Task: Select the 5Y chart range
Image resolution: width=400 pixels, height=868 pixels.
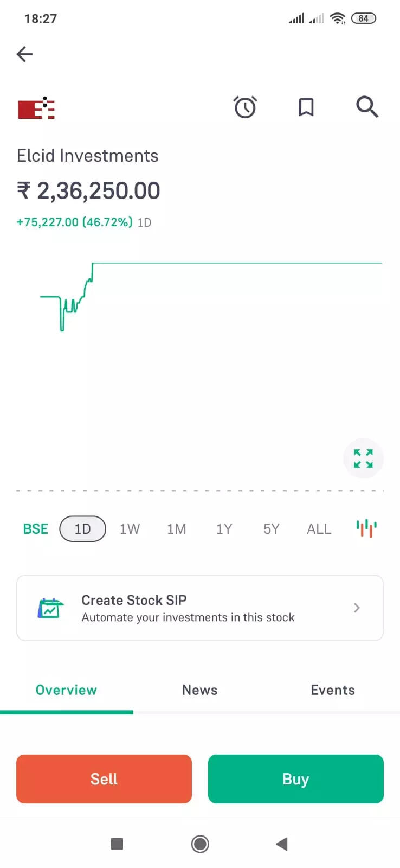Action: pos(272,529)
